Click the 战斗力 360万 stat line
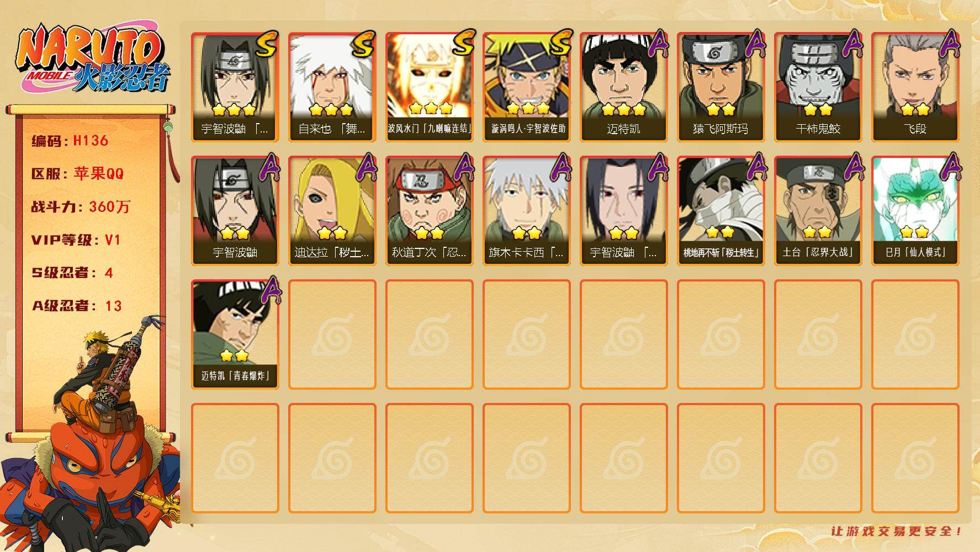Screen dimensions: 980x552 81,207
